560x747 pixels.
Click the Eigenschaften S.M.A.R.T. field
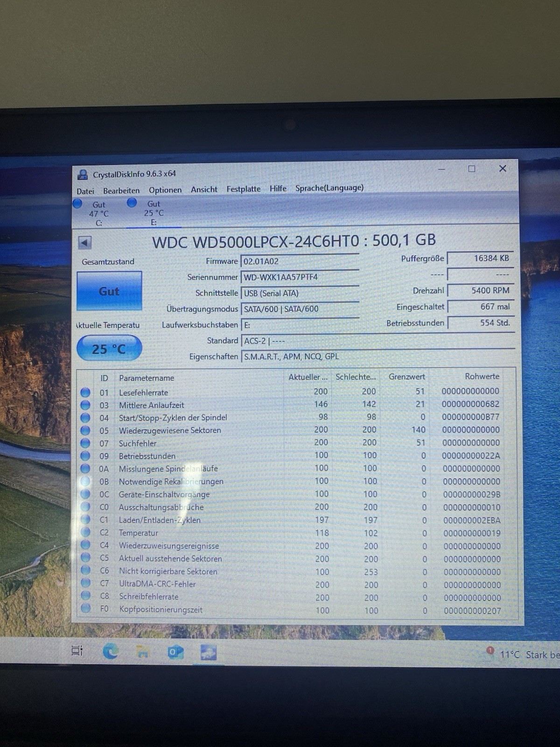378,357
